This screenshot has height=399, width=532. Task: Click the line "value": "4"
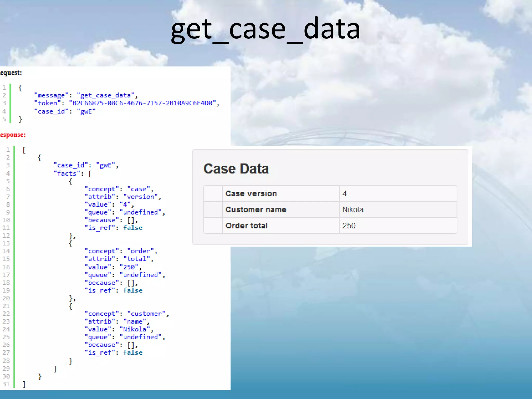[x=109, y=205]
